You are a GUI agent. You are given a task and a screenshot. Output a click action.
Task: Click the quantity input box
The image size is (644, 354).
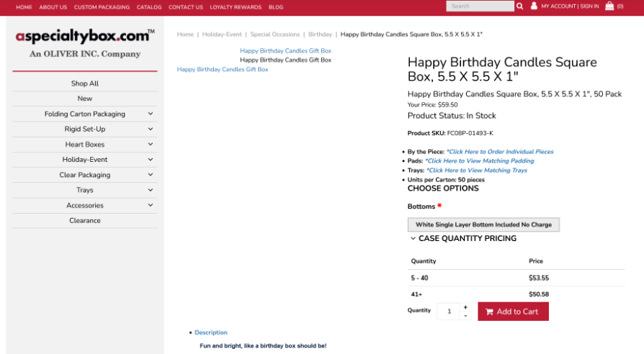448,312
